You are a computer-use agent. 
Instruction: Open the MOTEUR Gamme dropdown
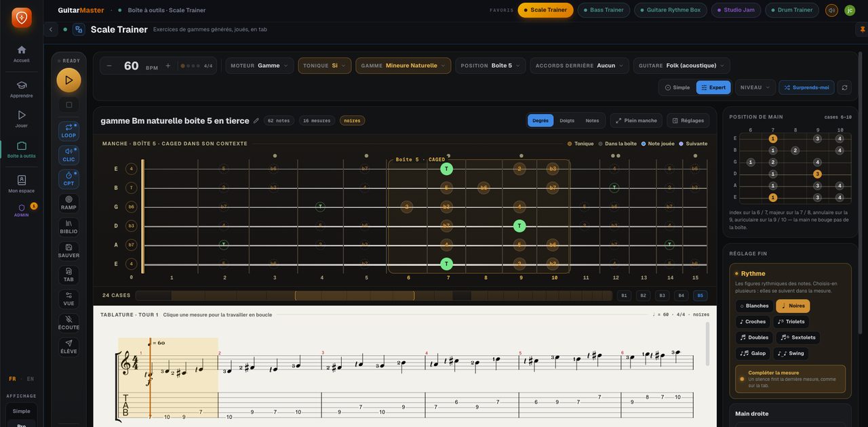coord(260,66)
